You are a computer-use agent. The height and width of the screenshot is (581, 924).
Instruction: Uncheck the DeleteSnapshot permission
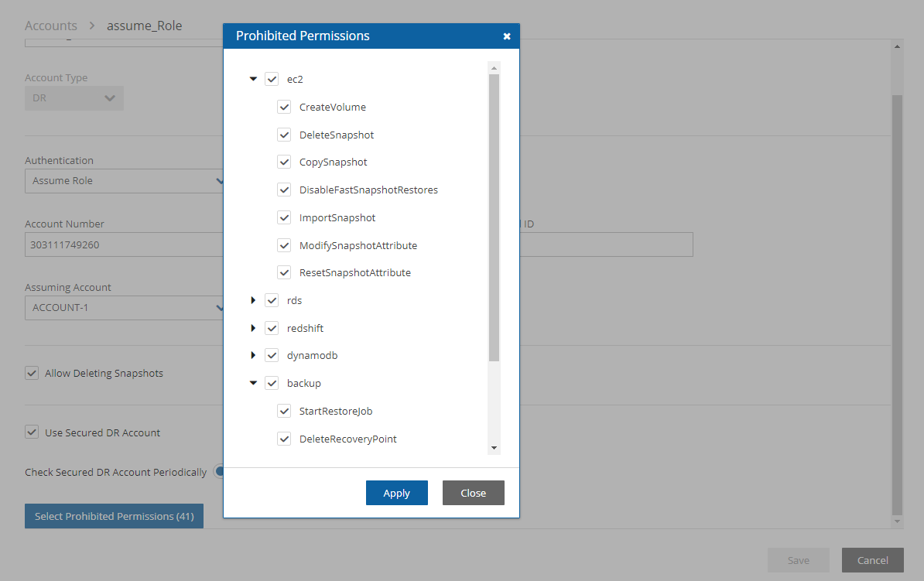[x=284, y=135]
